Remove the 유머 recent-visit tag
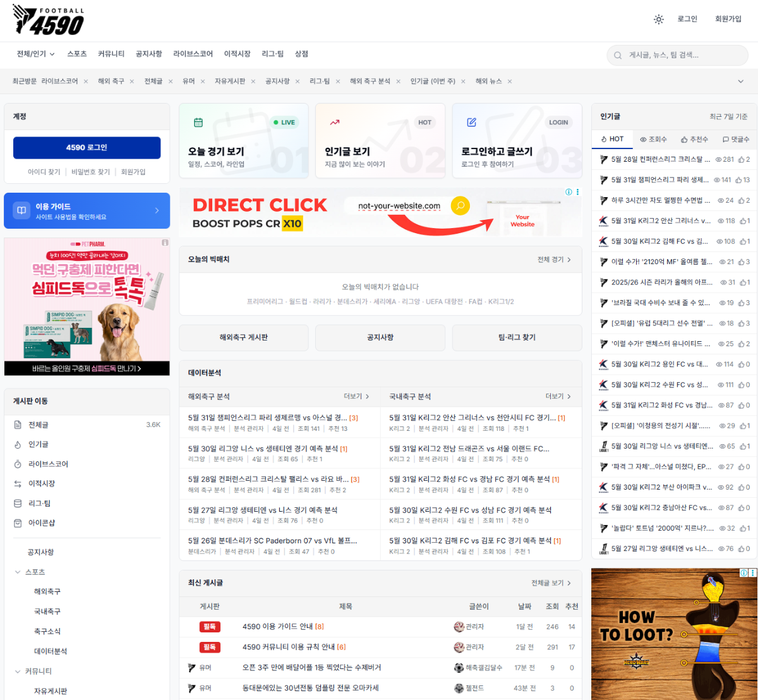This screenshot has height=700, width=758. pos(203,81)
